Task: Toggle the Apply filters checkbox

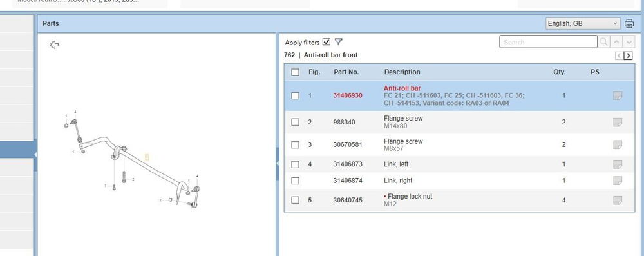Action: (x=327, y=41)
